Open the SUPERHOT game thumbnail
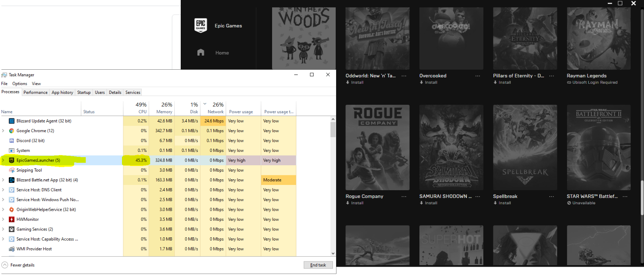 451,245
